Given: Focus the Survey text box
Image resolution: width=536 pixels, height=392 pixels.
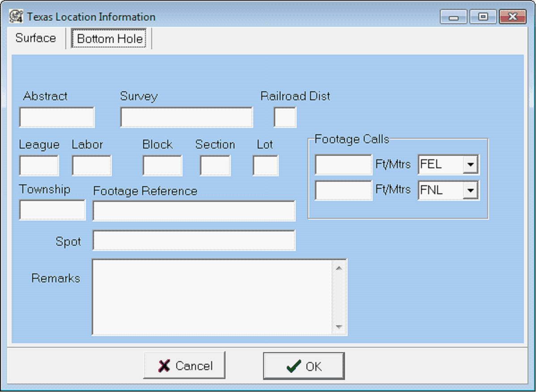Looking at the screenshot, I should click(x=186, y=118).
